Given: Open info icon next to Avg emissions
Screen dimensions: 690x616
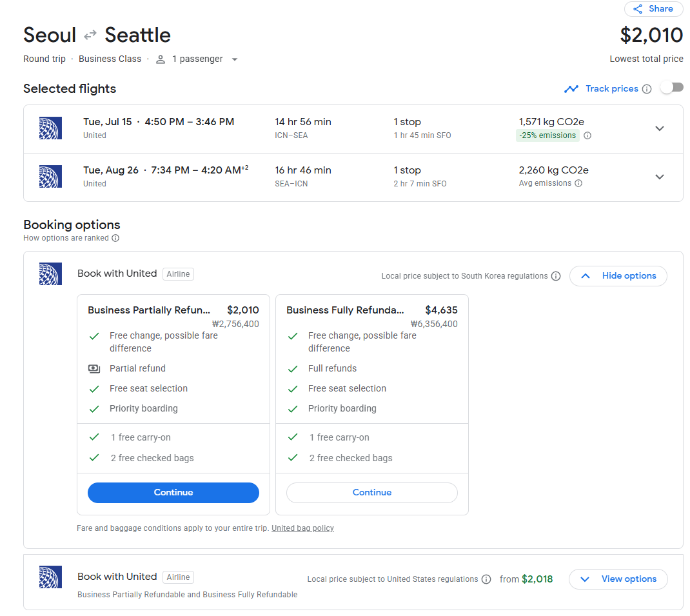Looking at the screenshot, I should [x=578, y=183].
